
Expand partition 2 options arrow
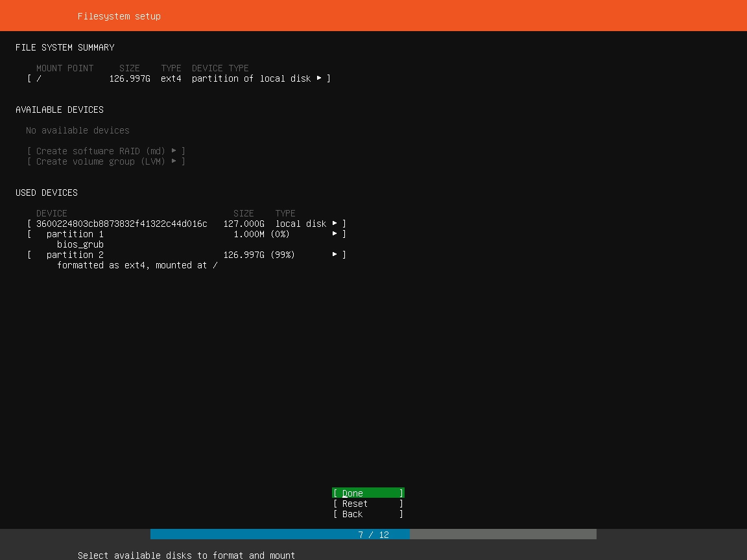click(x=335, y=255)
